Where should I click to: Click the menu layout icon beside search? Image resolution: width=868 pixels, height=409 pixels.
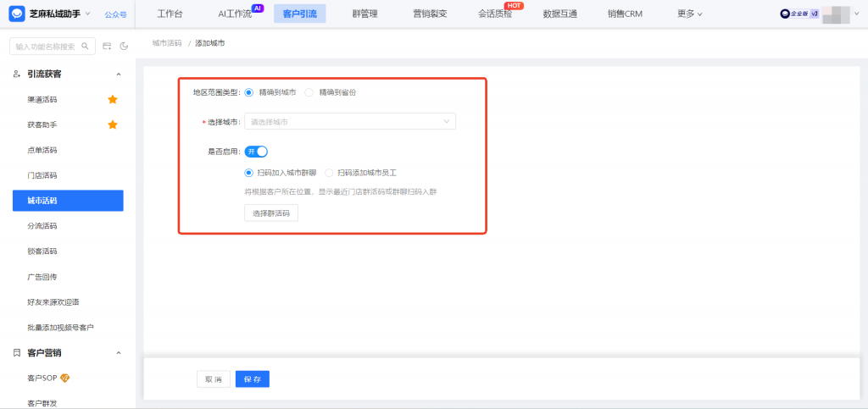point(107,46)
